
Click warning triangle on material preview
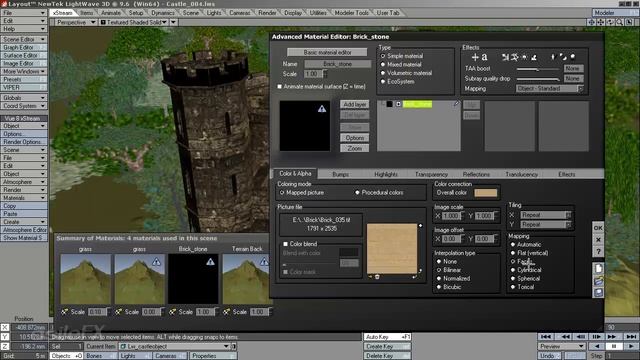[x=322, y=109]
